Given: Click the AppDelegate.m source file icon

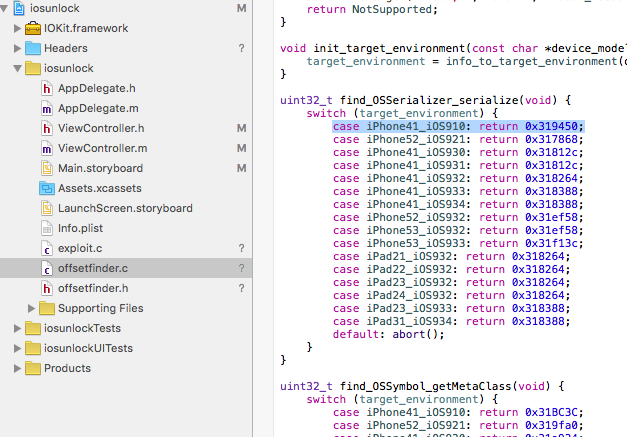Looking at the screenshot, I should click(47, 108).
